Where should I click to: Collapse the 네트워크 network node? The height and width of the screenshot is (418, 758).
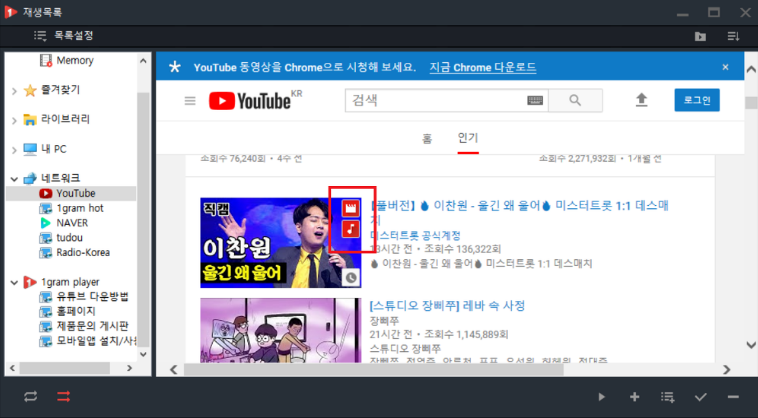pyautogui.click(x=14, y=179)
